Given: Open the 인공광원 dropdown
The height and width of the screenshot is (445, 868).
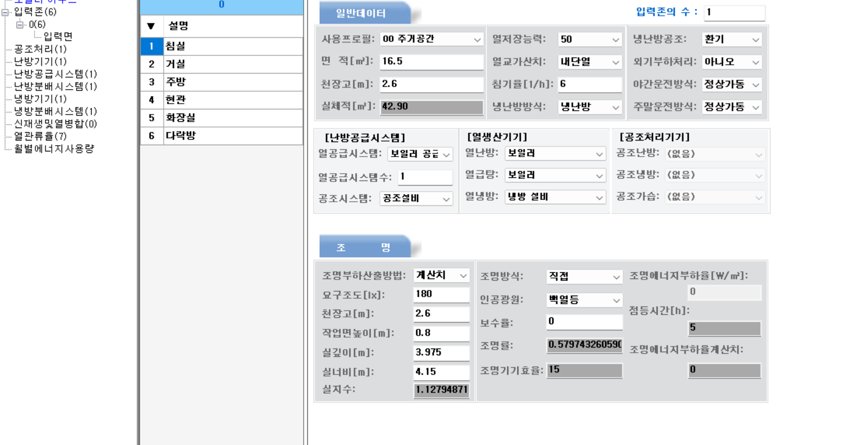Looking at the screenshot, I should point(616,300).
